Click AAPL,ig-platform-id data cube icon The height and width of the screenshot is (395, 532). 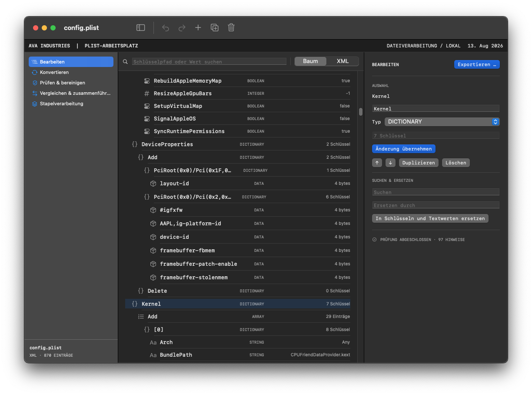coord(153,224)
